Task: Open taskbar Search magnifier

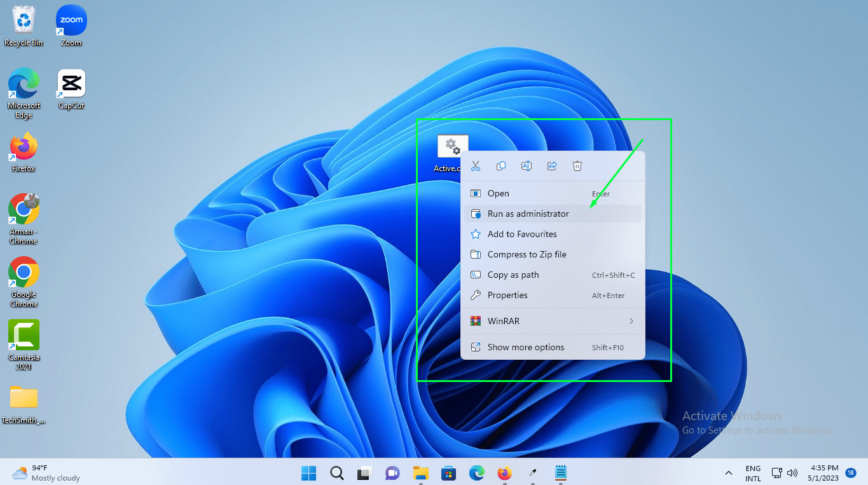Action: tap(337, 473)
